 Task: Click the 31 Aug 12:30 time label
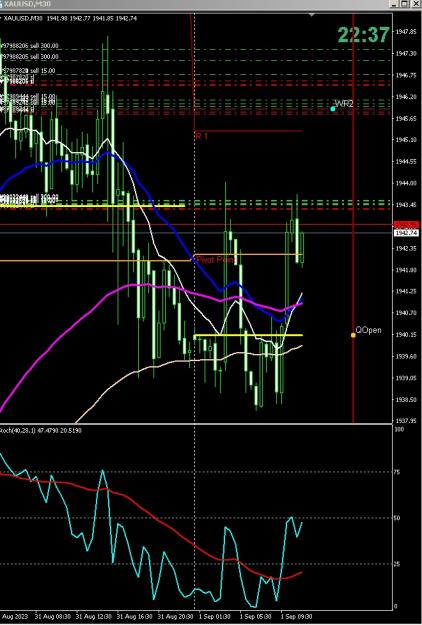click(94, 616)
